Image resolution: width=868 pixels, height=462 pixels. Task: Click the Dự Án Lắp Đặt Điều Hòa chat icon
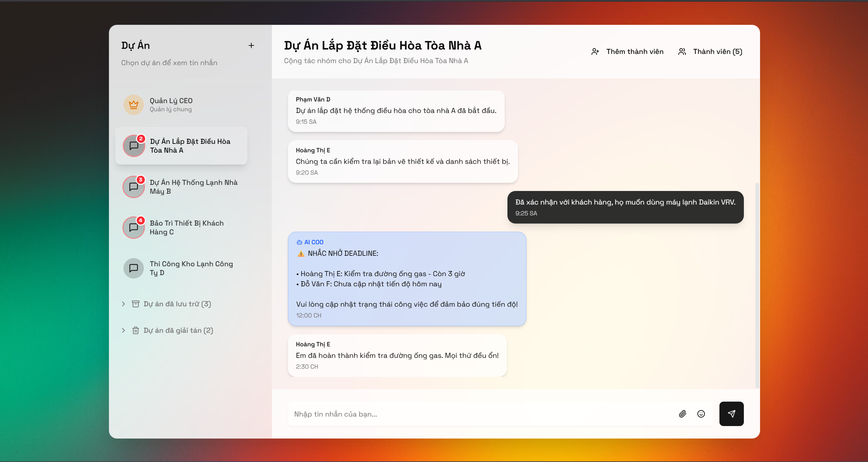[x=133, y=146]
